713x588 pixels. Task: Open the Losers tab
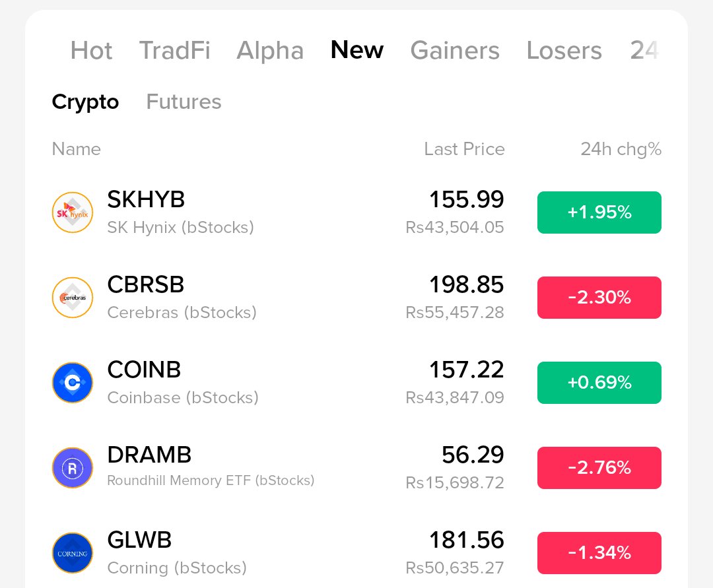(x=564, y=50)
